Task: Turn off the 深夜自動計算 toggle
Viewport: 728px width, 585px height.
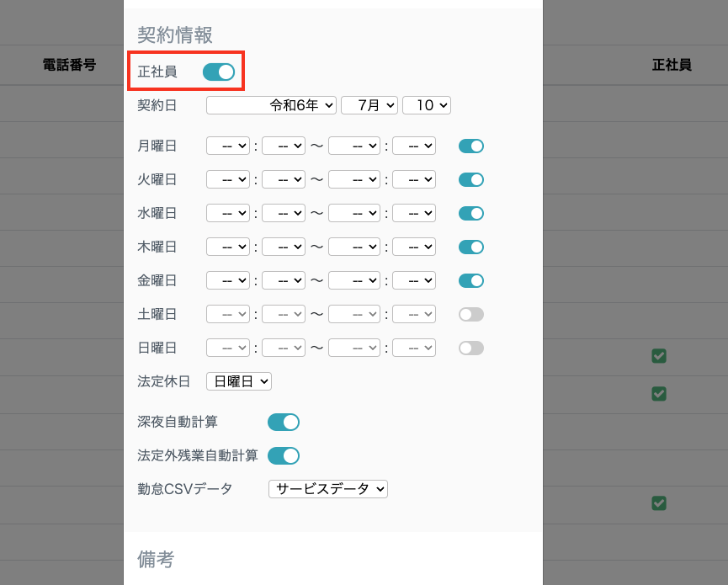Action: (x=283, y=422)
